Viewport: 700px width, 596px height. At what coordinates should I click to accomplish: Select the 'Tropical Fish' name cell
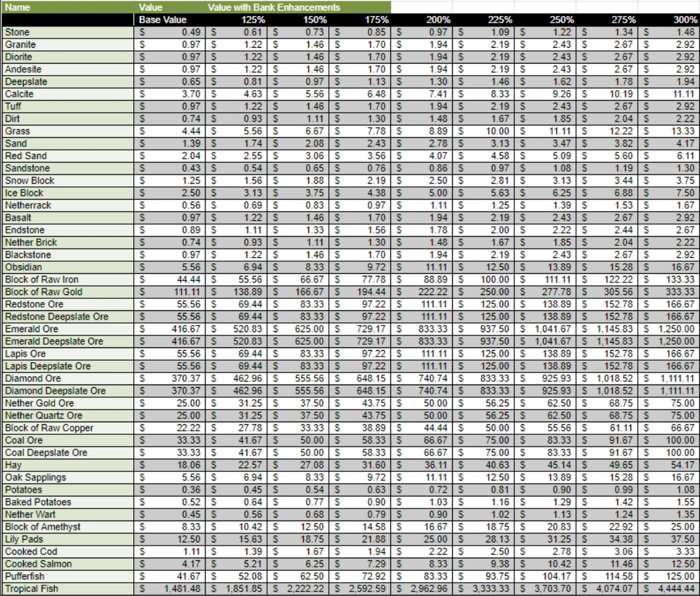(x=68, y=589)
